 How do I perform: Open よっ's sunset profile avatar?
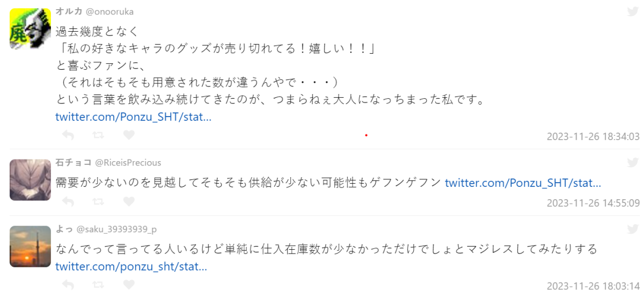pyautogui.click(x=30, y=246)
